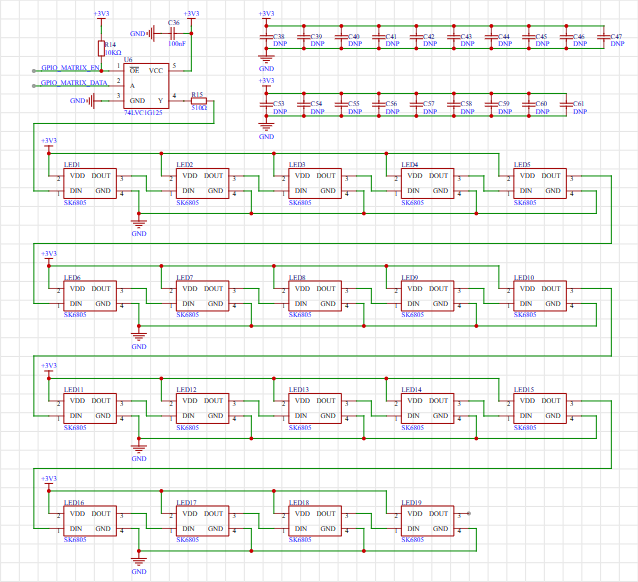Click capacitor C59 DNP symbol
Screen dimensions: 638x582
(491, 105)
